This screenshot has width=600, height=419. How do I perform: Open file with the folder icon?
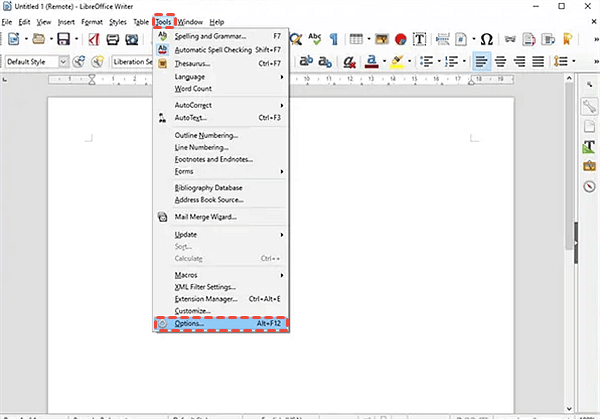coord(38,39)
